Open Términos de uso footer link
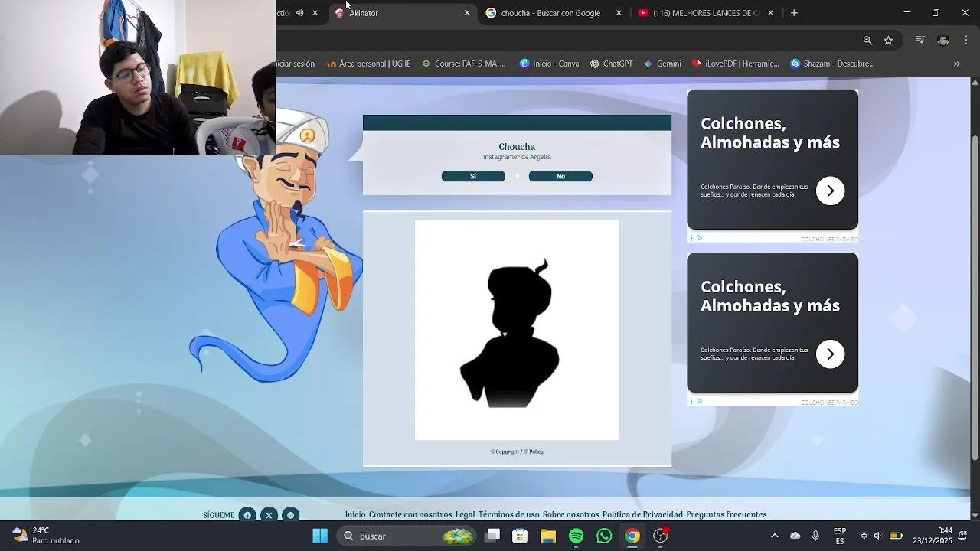Screen dimensions: 980x551 click(x=508, y=515)
